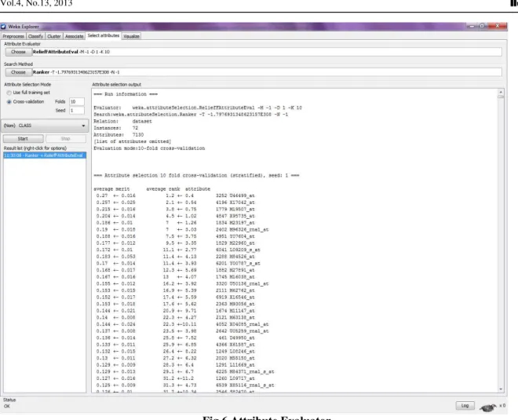Click the M96326_rna1_at attribute row

pyautogui.click(x=182, y=230)
